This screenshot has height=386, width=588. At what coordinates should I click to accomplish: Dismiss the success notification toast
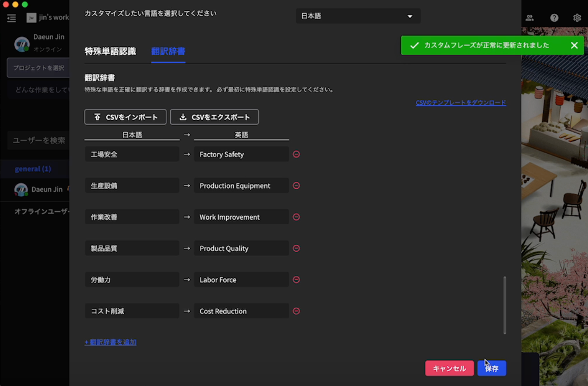tap(574, 45)
